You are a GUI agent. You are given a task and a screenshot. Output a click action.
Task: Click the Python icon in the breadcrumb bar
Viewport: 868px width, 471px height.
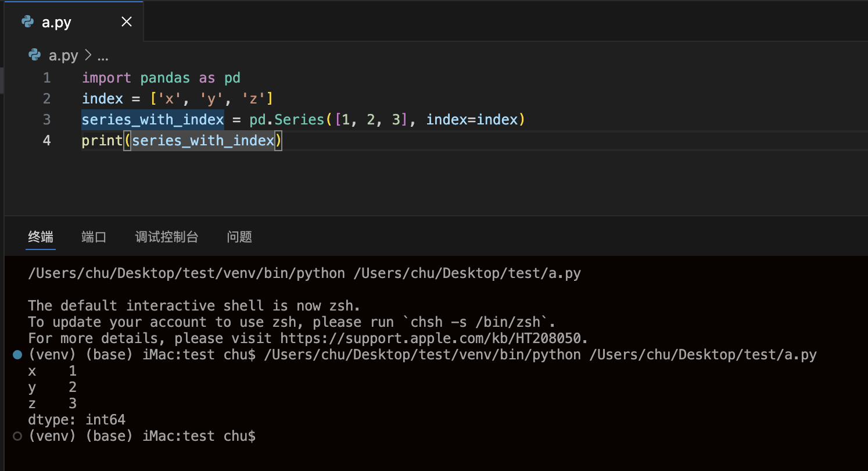(35, 55)
